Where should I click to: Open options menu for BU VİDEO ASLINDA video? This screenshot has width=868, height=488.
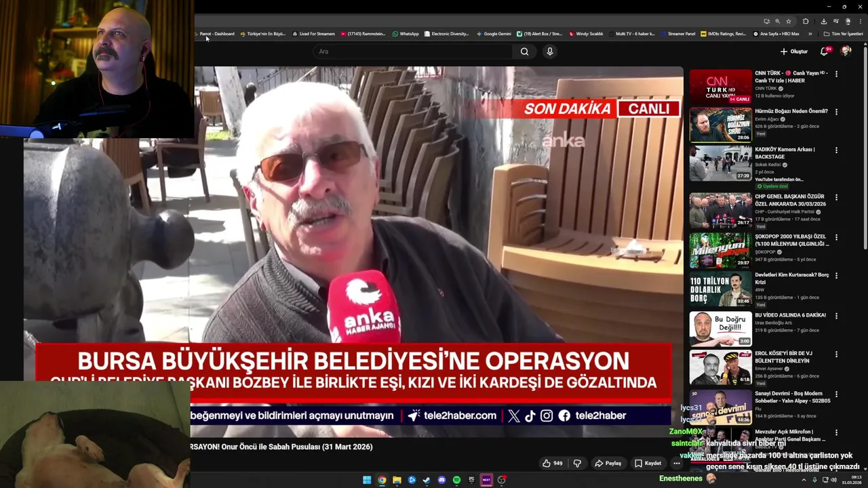click(x=836, y=316)
